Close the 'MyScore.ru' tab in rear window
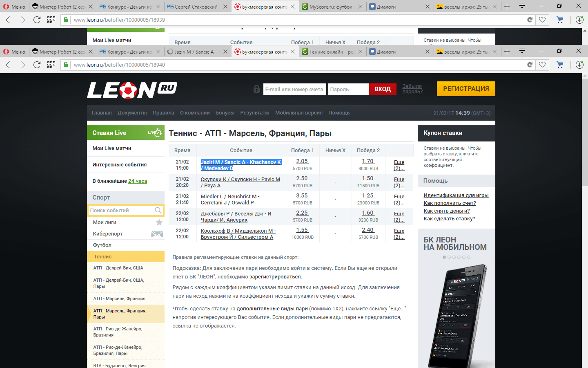 [360, 7]
